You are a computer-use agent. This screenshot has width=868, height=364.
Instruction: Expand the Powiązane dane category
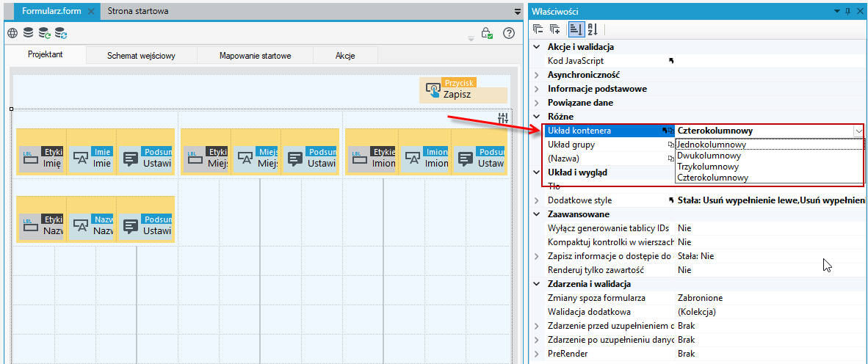(x=536, y=102)
